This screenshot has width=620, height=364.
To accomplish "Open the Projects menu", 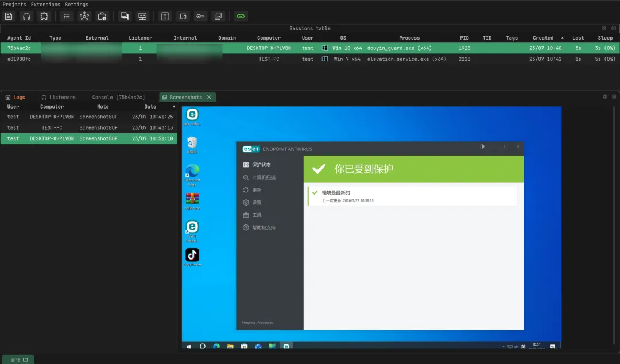I will point(14,5).
